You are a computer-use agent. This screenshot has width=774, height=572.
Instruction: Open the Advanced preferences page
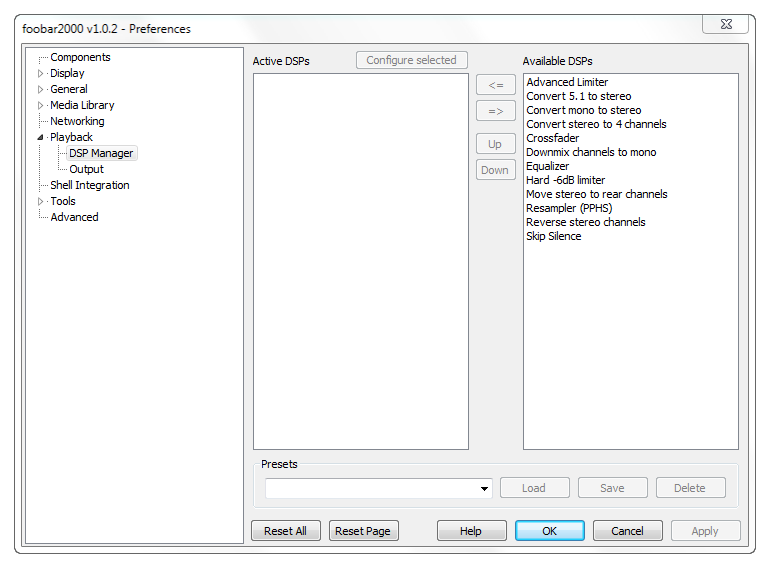pyautogui.click(x=74, y=217)
